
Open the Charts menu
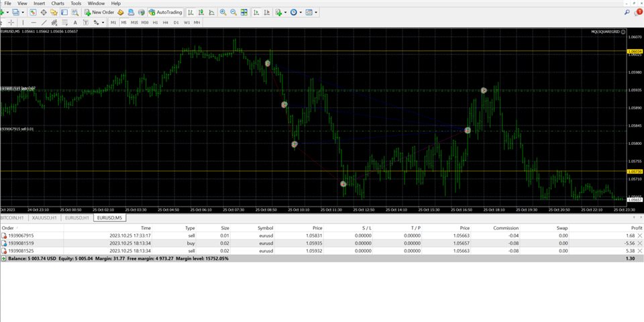[58, 3]
